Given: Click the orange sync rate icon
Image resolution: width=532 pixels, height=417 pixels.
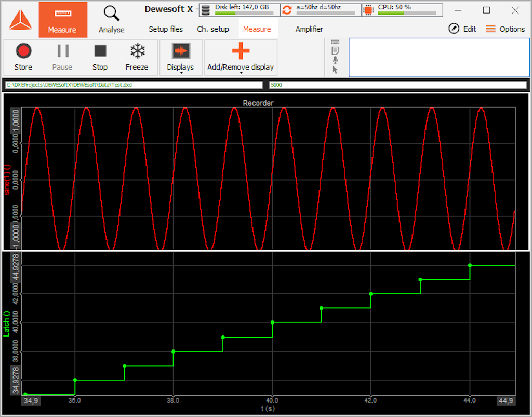Looking at the screenshot, I should (x=287, y=10).
